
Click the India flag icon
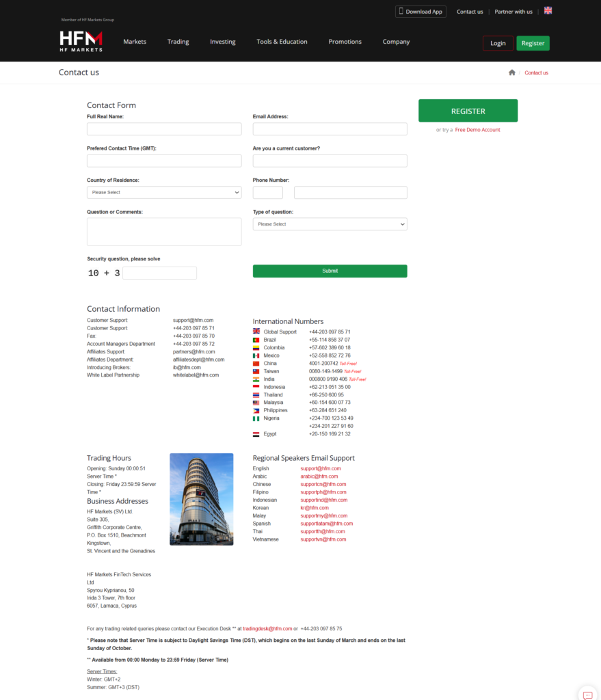click(256, 379)
